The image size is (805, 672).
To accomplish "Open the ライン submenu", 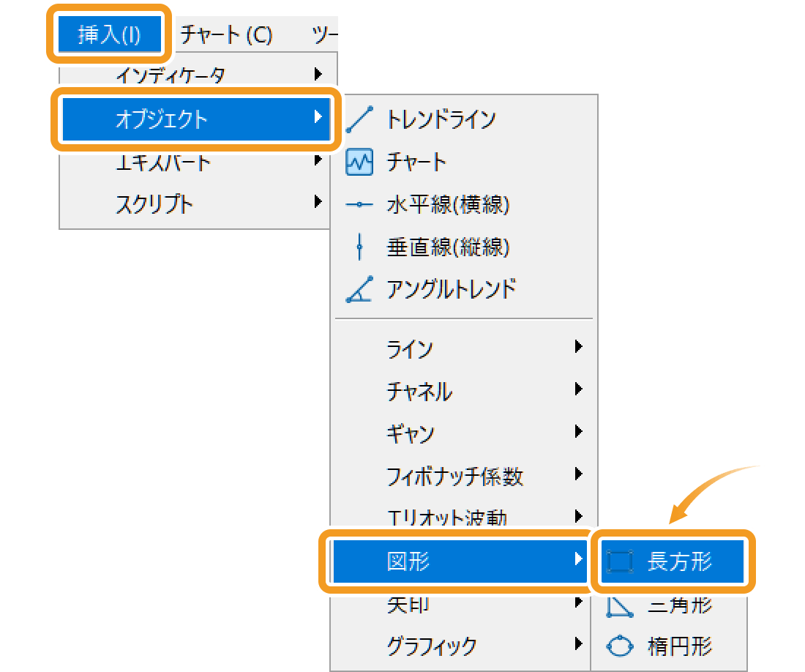I will click(465, 349).
